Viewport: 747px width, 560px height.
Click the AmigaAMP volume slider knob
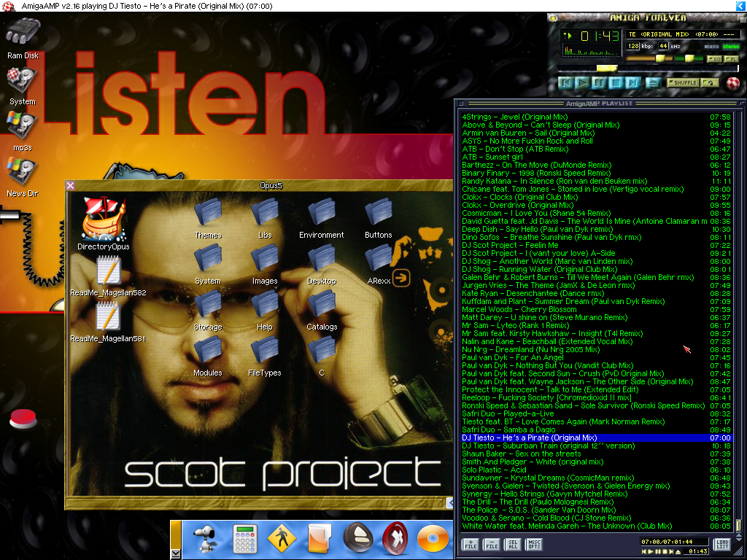pyautogui.click(x=660, y=58)
